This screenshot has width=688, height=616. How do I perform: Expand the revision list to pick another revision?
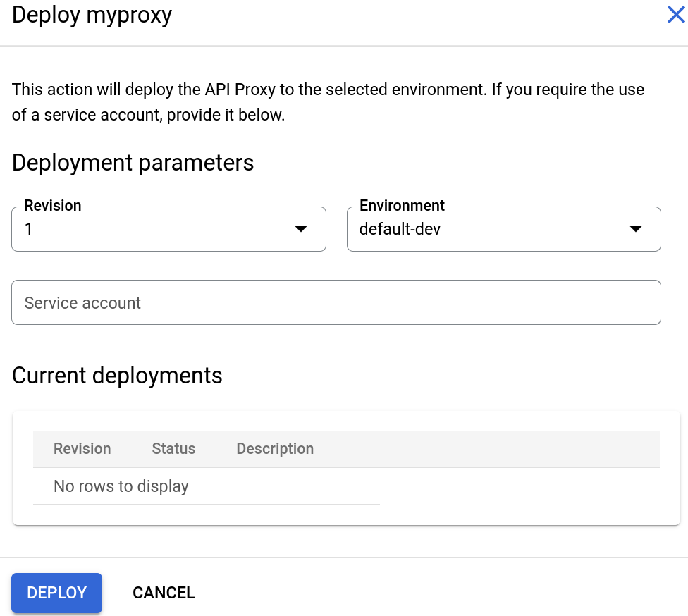click(x=301, y=228)
